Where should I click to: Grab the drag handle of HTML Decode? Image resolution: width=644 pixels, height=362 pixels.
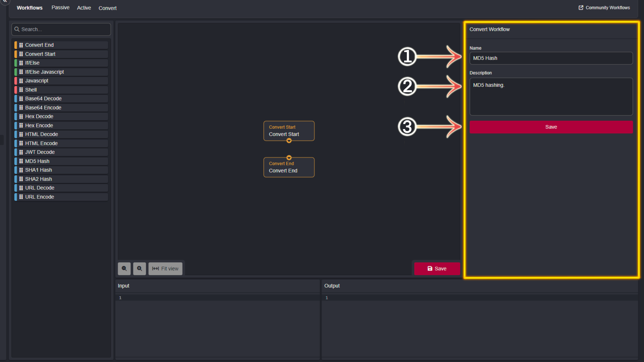point(21,134)
